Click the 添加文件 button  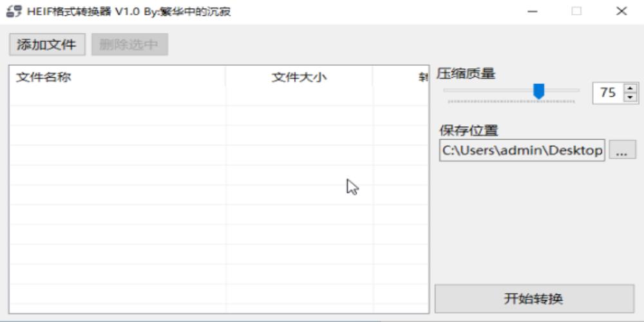[x=46, y=44]
